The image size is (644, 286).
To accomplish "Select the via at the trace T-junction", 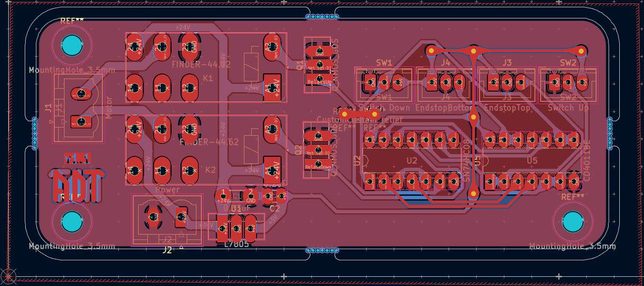I will [x=473, y=50].
